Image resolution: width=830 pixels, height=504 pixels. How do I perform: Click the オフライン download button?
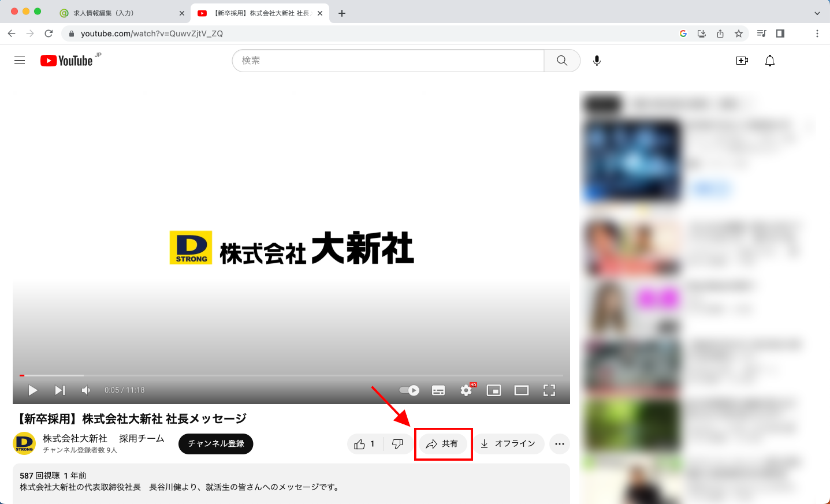[x=509, y=444]
